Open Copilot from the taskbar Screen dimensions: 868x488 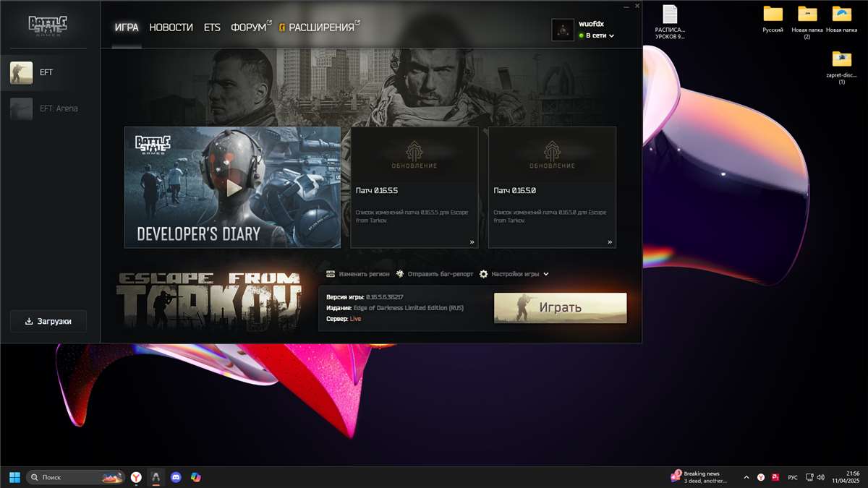coord(195,477)
